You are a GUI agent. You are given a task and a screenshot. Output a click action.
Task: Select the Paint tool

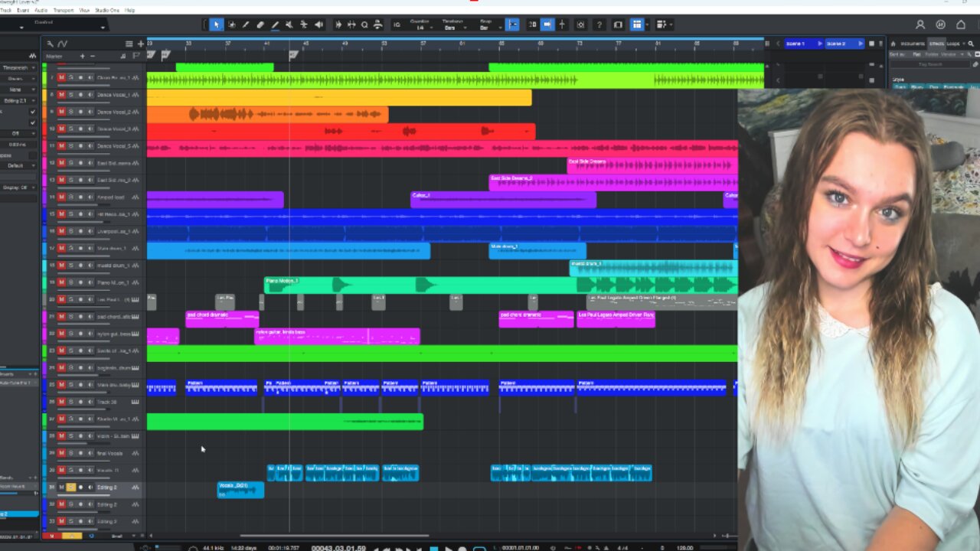point(275,24)
